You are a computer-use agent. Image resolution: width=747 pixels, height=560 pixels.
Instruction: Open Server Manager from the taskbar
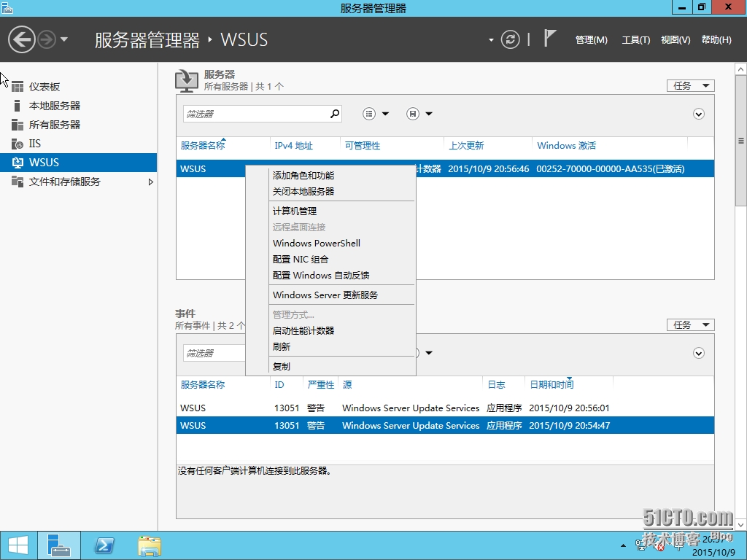pos(59,545)
